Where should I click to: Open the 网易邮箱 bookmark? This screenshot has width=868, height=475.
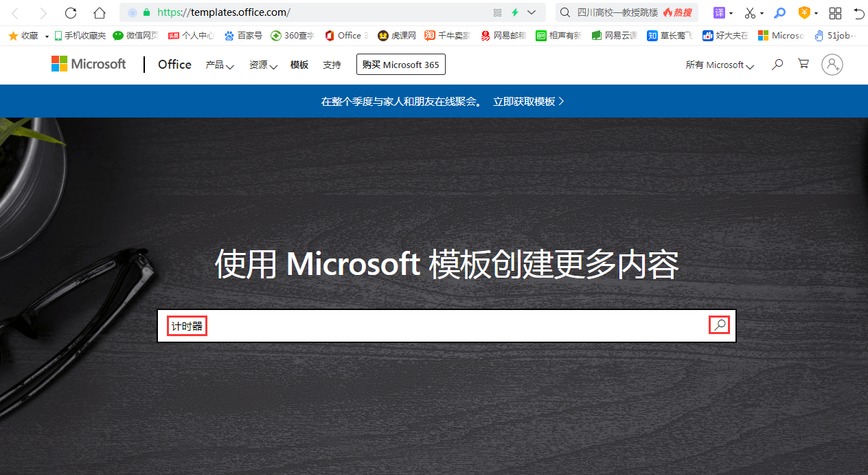503,36
